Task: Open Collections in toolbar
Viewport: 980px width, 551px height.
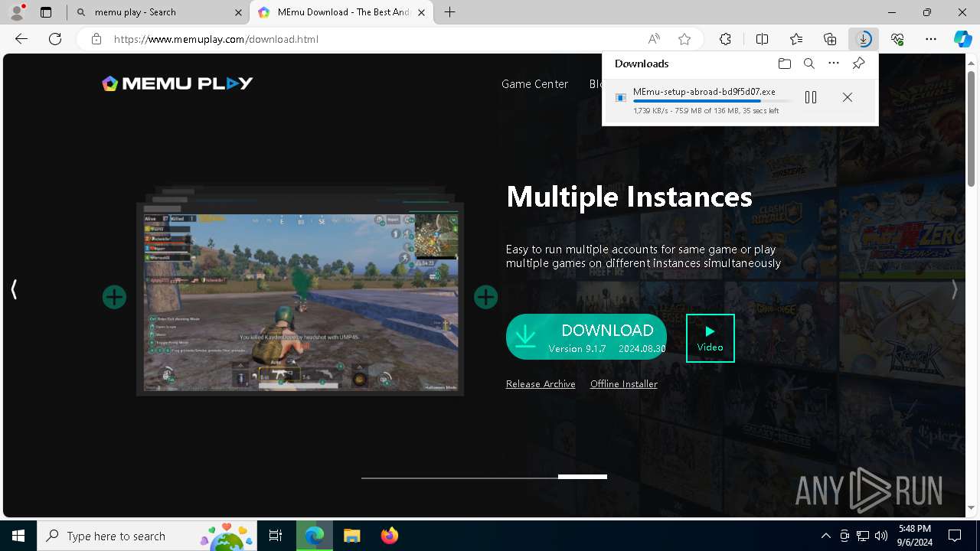Action: coord(830,39)
